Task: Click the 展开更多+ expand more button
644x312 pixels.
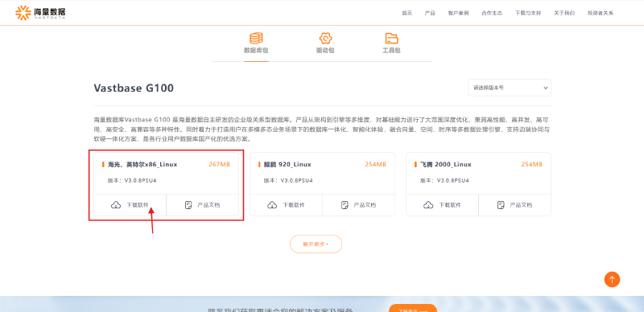Action: coord(316,244)
